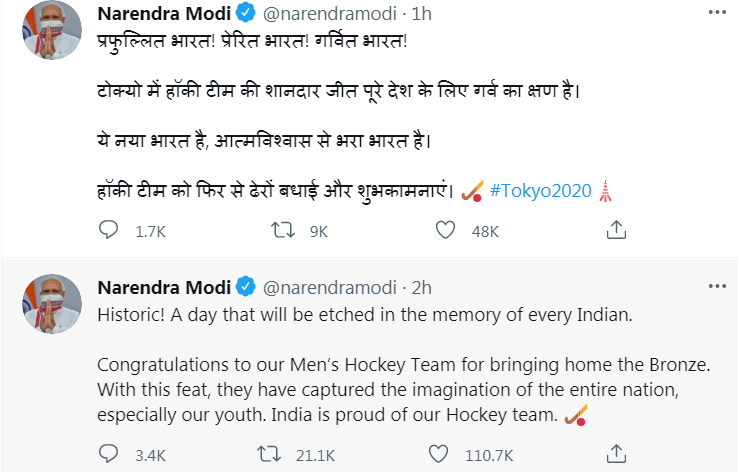Open the #Tokyo2020 hashtag link
738x472 pixels.
coord(540,190)
